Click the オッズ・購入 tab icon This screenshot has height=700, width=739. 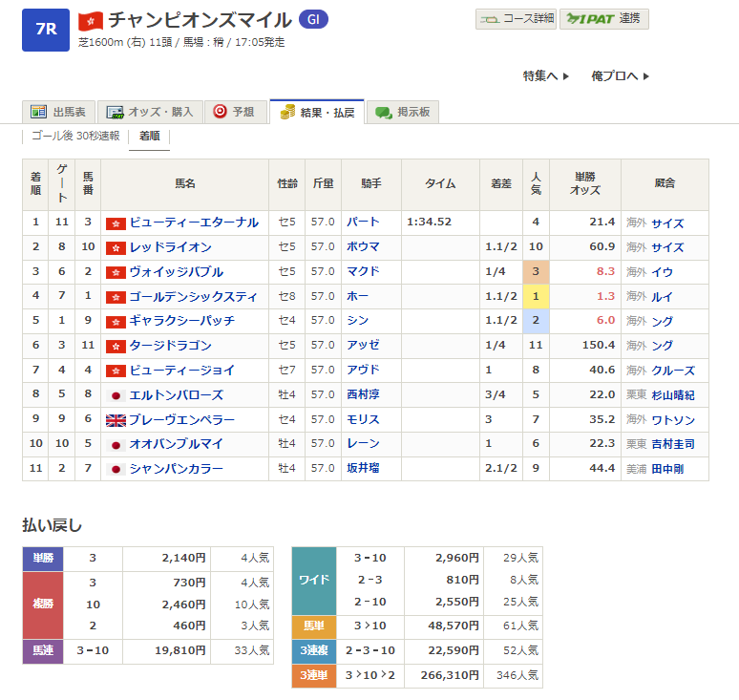point(116,112)
